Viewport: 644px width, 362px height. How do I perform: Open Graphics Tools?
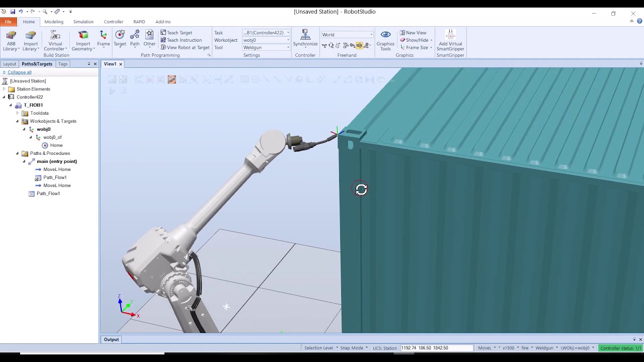385,40
